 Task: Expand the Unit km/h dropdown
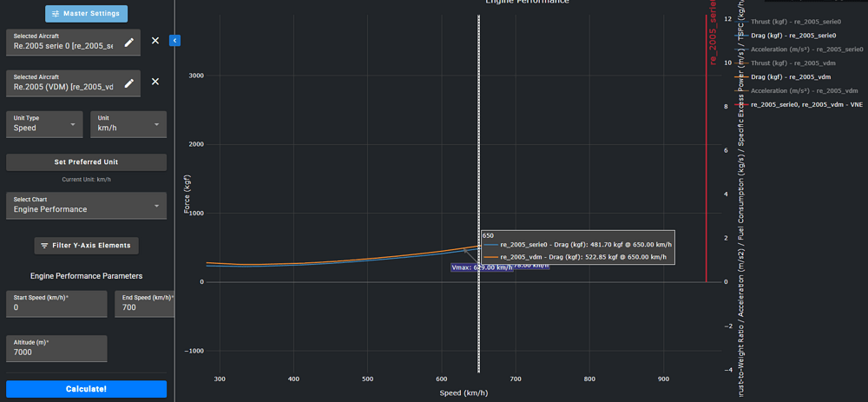pyautogui.click(x=128, y=124)
